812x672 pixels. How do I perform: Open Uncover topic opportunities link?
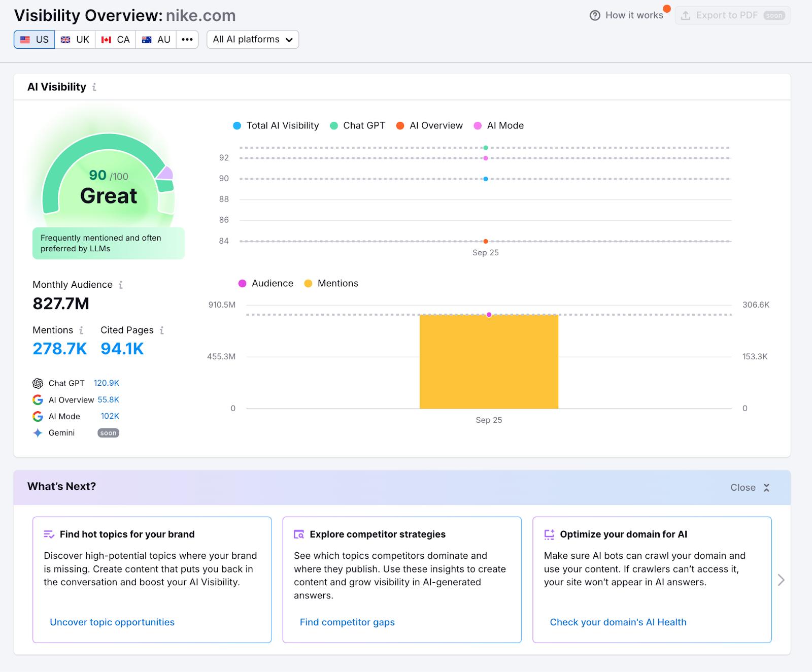point(112,622)
